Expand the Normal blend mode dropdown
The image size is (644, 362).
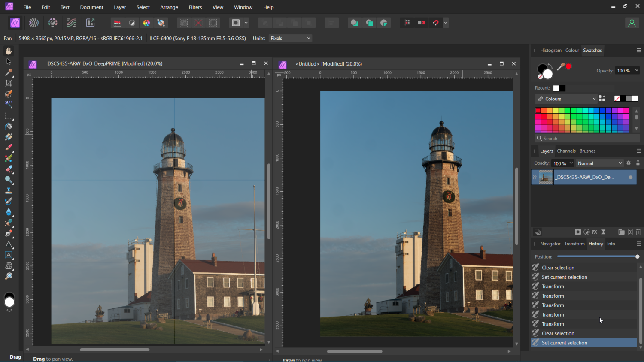599,163
